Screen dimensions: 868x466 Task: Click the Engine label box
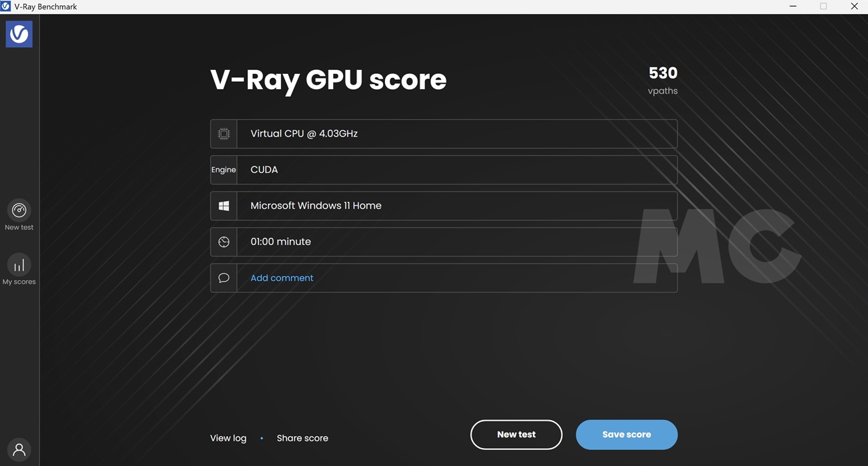click(x=224, y=170)
